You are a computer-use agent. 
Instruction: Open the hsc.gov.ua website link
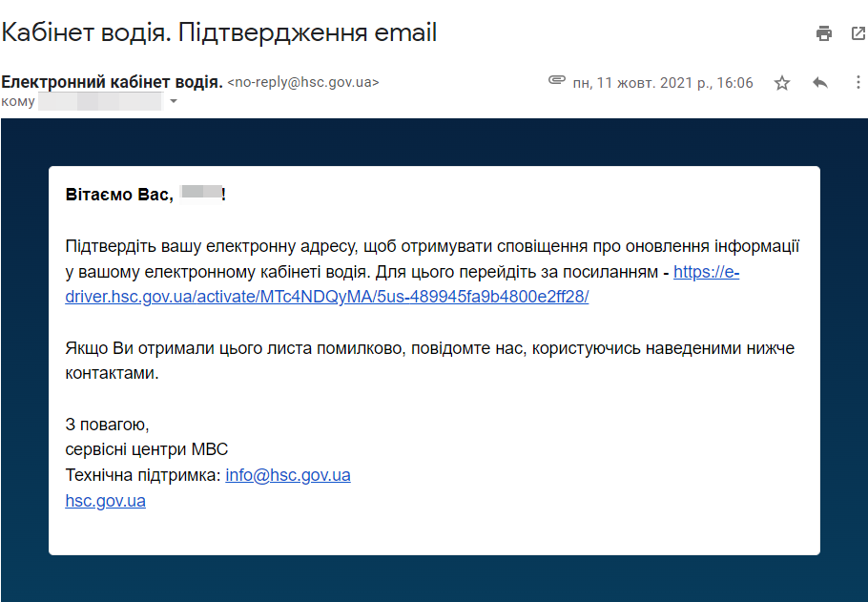click(x=105, y=501)
